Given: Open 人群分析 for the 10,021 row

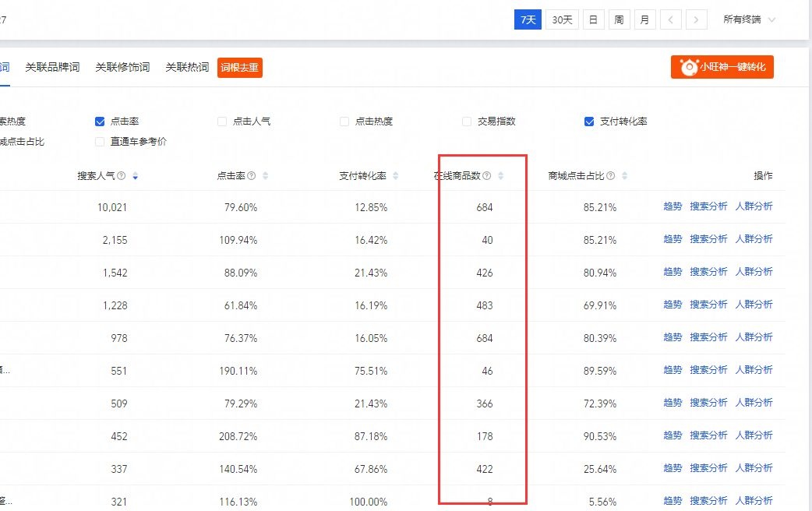Looking at the screenshot, I should point(754,206).
